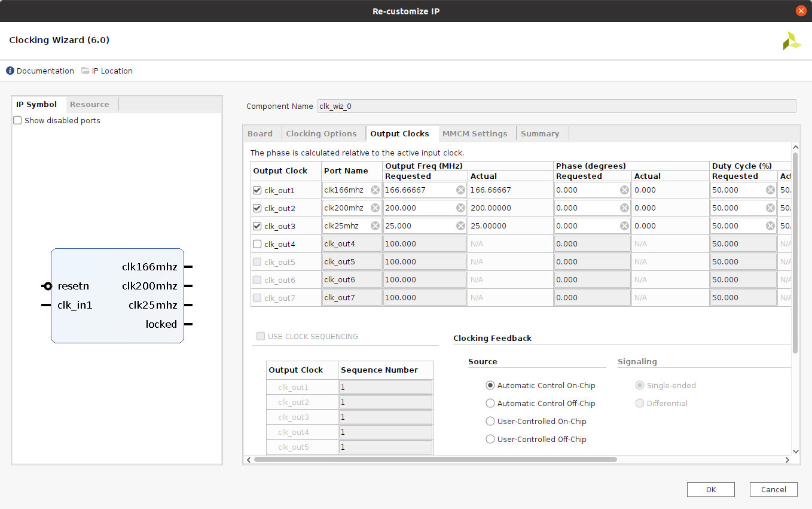
Task: Clear the 166.66667 requested frequency value
Action: click(460, 190)
